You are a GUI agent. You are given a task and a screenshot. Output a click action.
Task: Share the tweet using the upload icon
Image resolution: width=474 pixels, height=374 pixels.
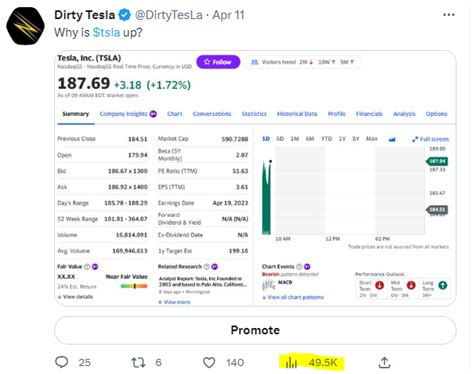[384, 362]
